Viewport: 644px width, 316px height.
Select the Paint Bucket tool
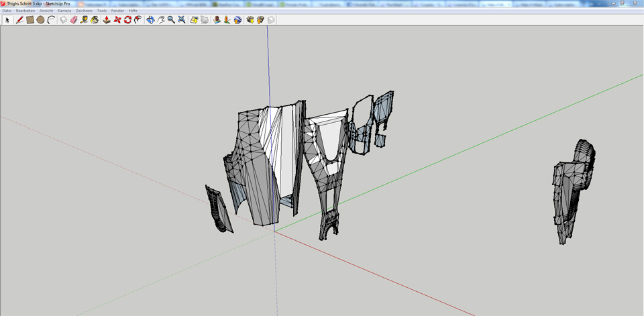[x=95, y=19]
